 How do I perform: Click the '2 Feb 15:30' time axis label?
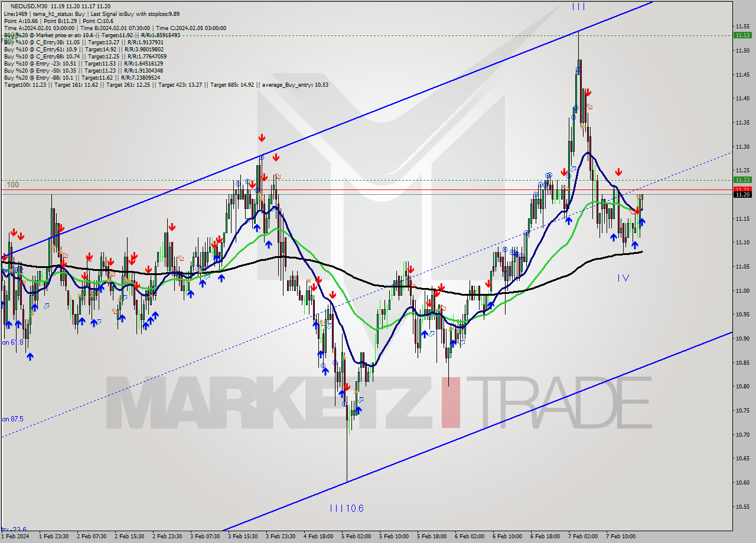[x=129, y=537]
